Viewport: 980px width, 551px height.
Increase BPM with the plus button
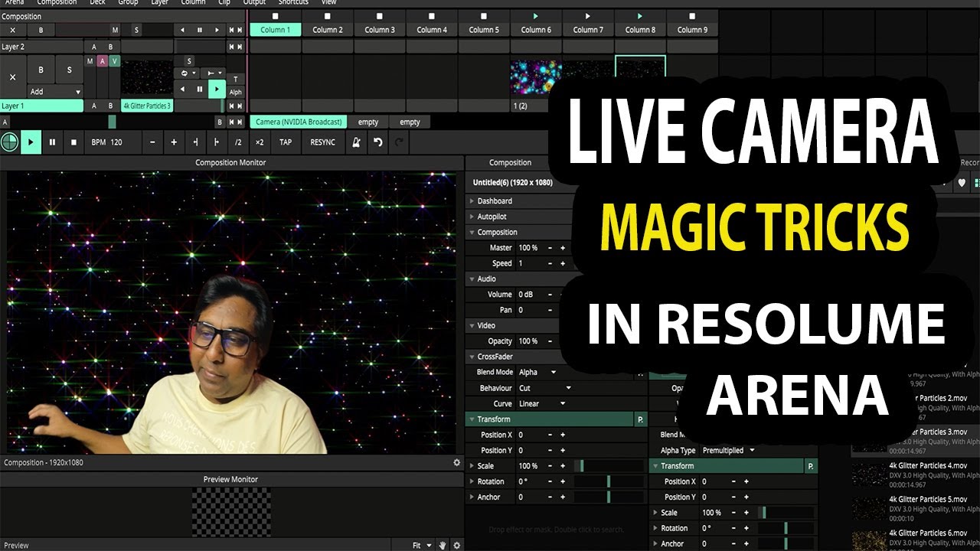(x=174, y=142)
